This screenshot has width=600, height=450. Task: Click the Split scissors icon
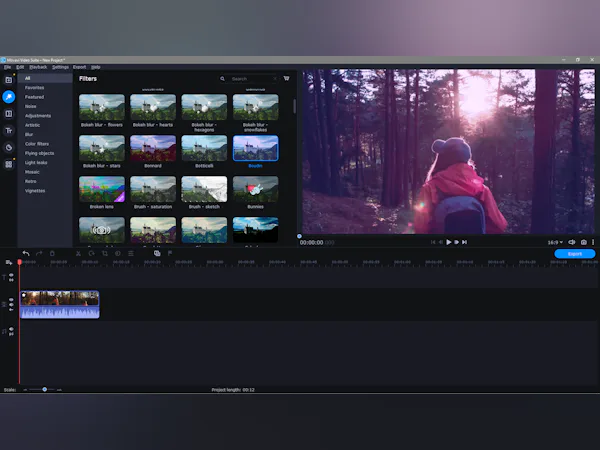pyautogui.click(x=78, y=253)
